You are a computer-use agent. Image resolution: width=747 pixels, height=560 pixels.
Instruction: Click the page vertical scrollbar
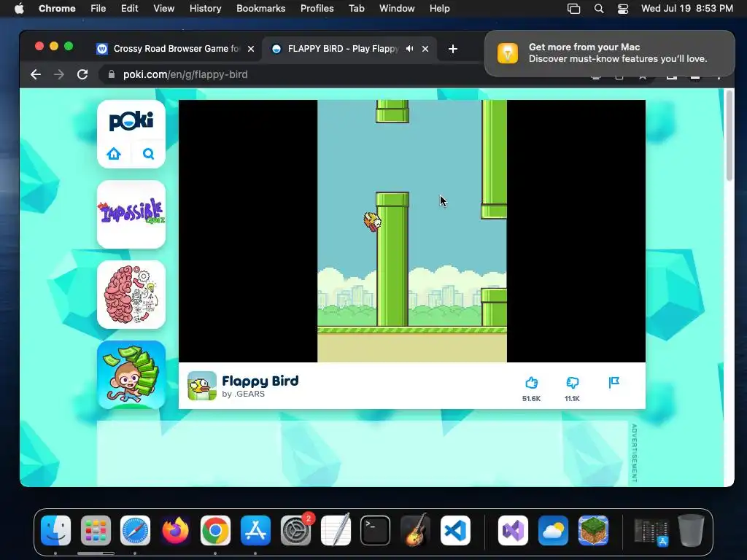[x=729, y=136]
